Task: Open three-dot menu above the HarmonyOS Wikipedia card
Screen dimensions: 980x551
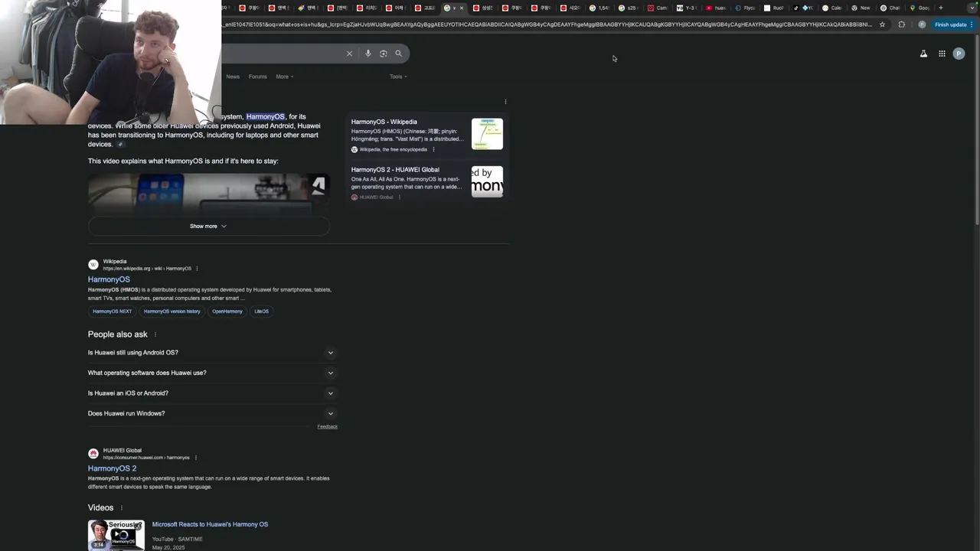Action: (x=505, y=102)
